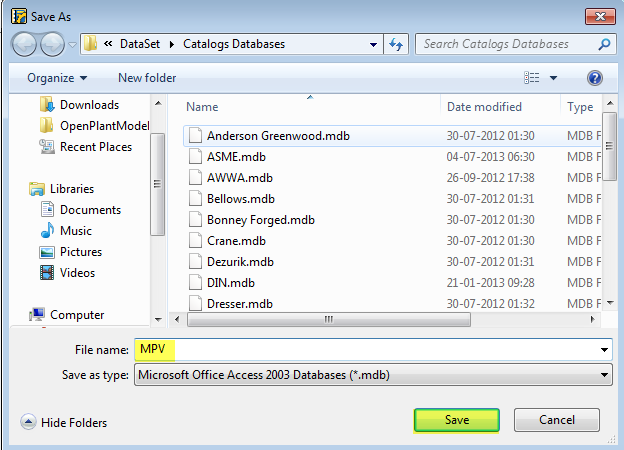Click the 04-07-2013 06:30 date cell
624x450 pixels.
pos(490,157)
